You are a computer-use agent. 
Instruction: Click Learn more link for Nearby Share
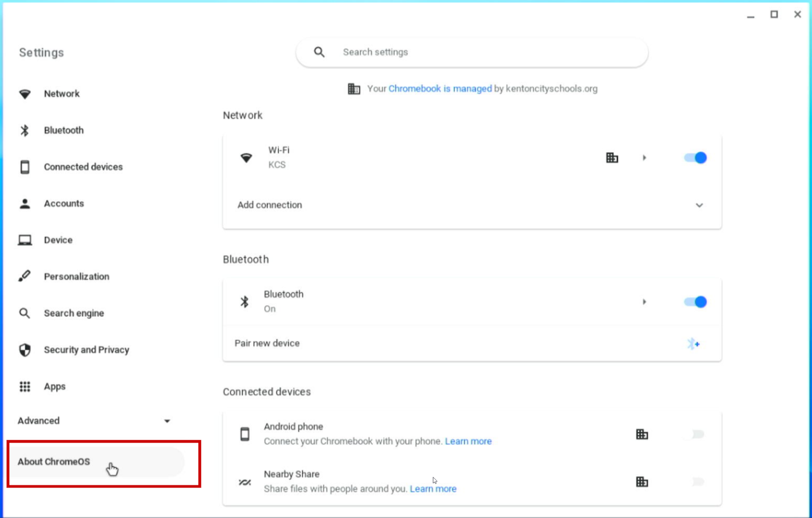[x=433, y=489]
